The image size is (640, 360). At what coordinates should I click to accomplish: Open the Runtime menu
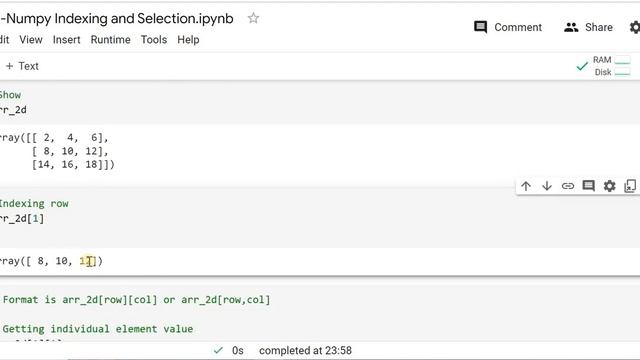[x=111, y=40]
